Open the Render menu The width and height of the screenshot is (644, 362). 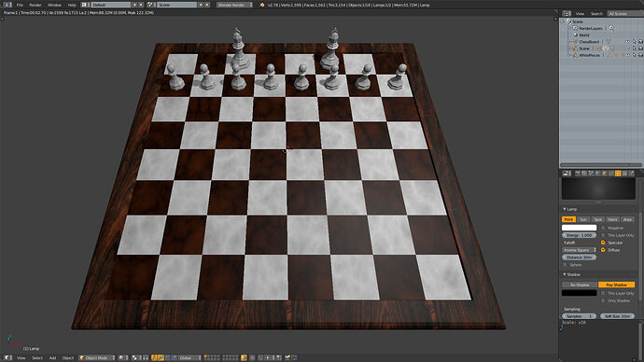(35, 5)
